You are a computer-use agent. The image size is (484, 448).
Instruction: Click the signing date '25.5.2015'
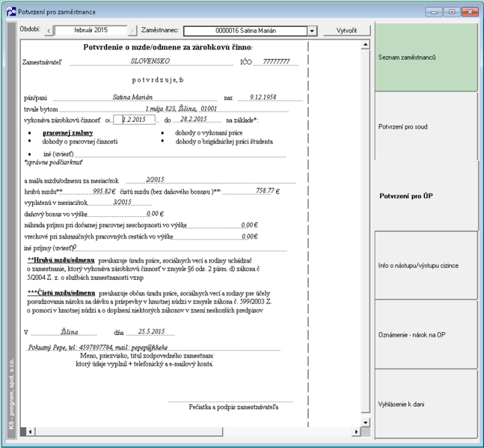(x=151, y=331)
